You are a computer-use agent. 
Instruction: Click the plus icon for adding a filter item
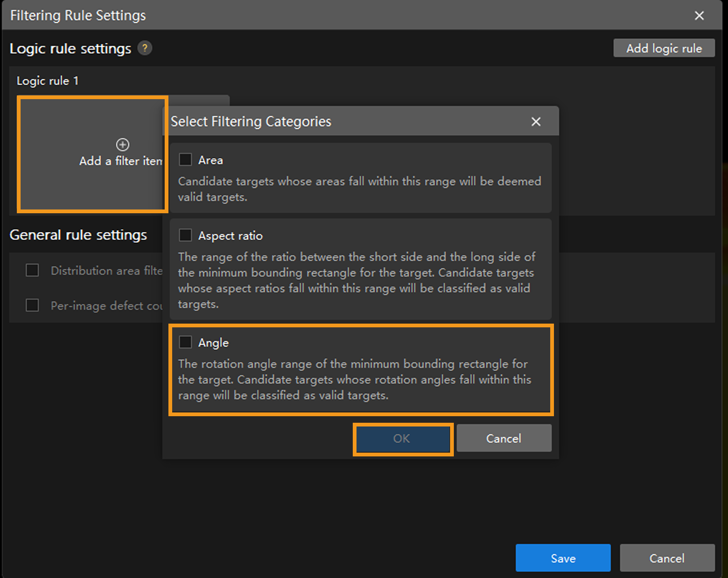pos(123,144)
